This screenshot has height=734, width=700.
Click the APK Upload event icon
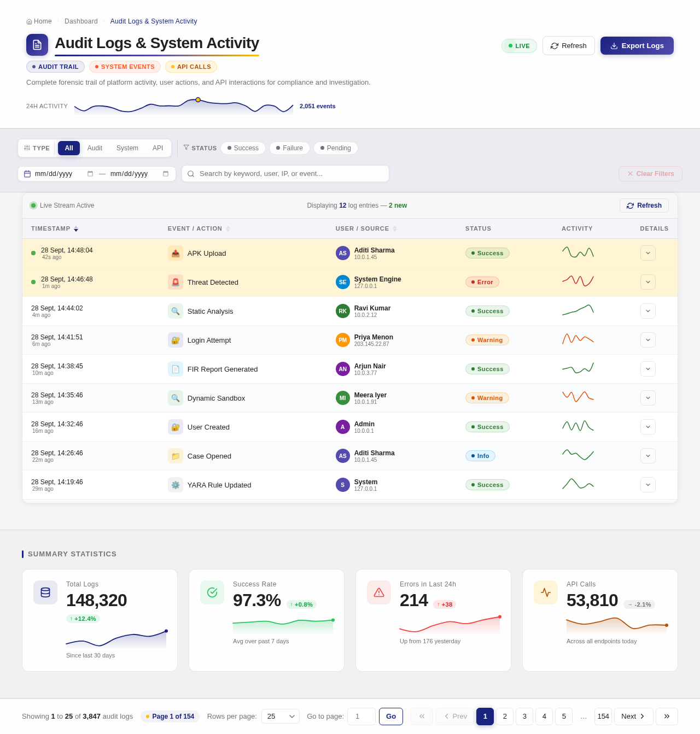click(x=176, y=253)
